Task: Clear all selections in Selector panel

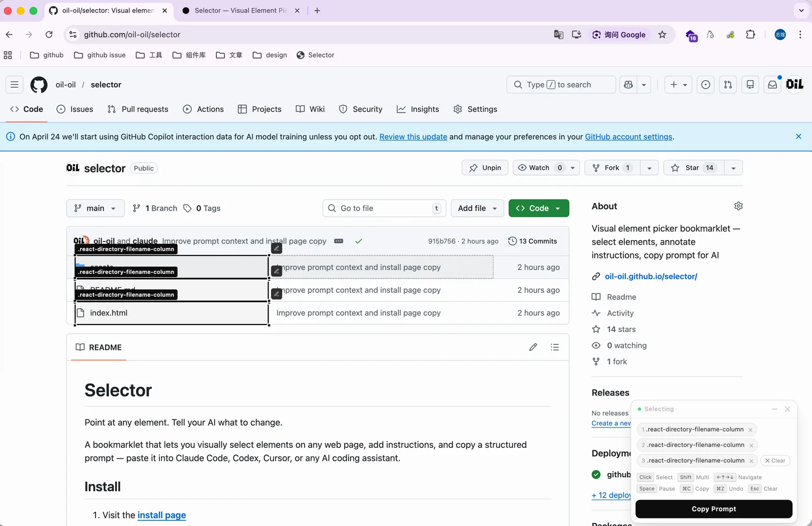Action: (x=775, y=461)
